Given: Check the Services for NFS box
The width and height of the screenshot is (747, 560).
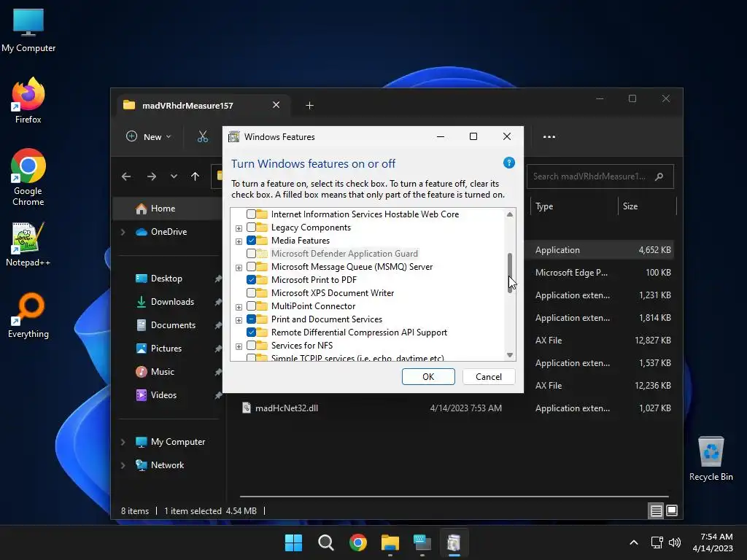Looking at the screenshot, I should 251,345.
